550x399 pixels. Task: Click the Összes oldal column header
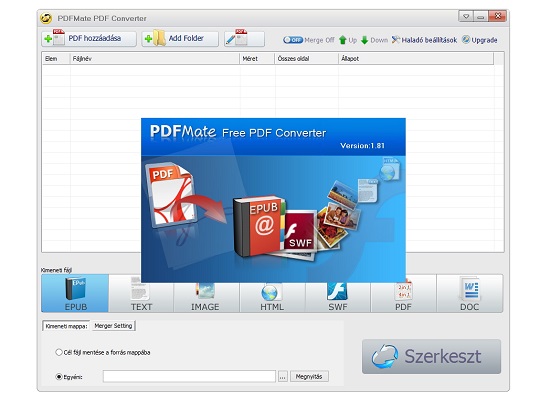307,59
